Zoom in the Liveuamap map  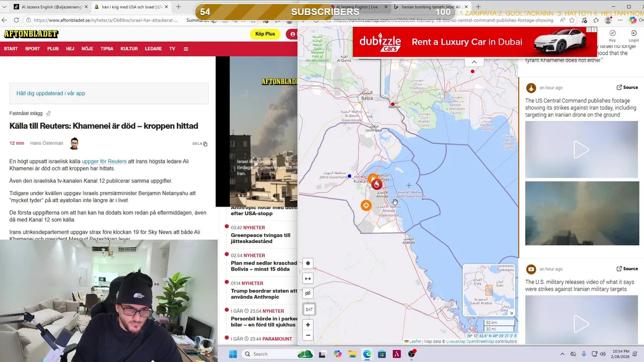coord(308,325)
